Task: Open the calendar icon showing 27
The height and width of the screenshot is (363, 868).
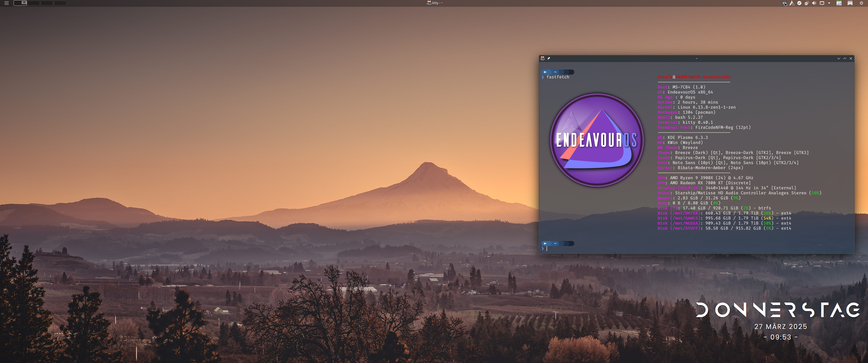Action: click(x=839, y=3)
